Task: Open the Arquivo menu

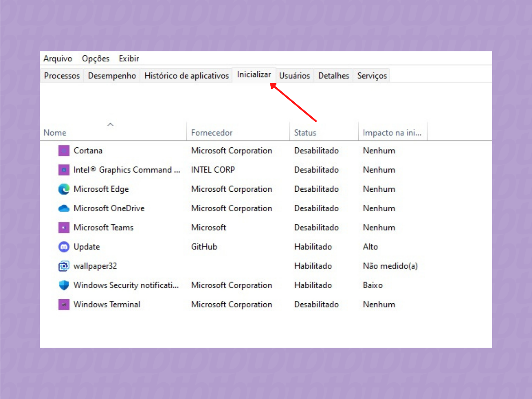Action: [58, 58]
